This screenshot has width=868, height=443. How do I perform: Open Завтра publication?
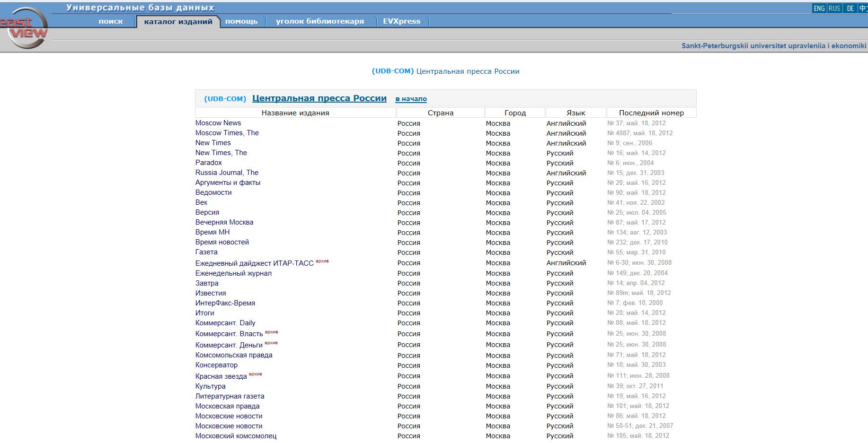point(207,283)
